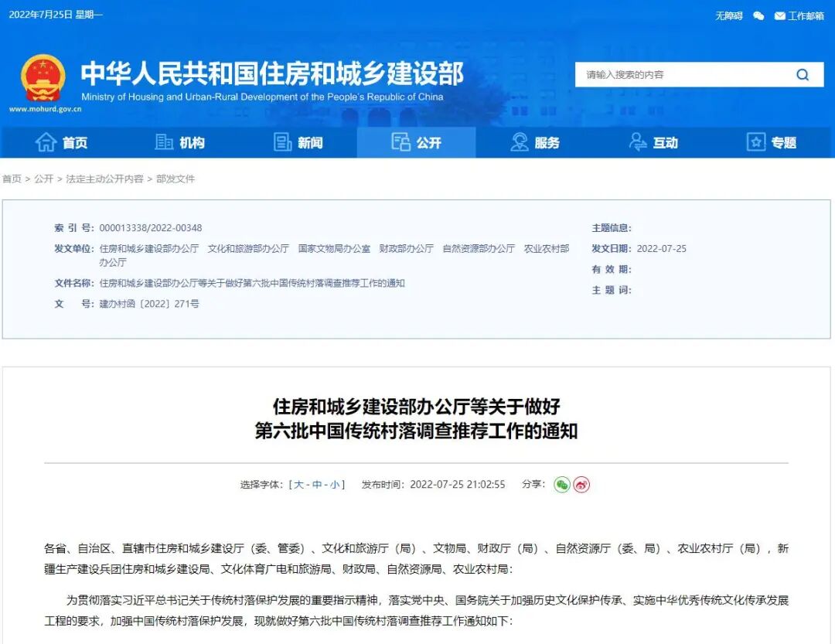Viewport: 835px width, 644px height.
Task: Set font size to 小
Action: click(335, 485)
